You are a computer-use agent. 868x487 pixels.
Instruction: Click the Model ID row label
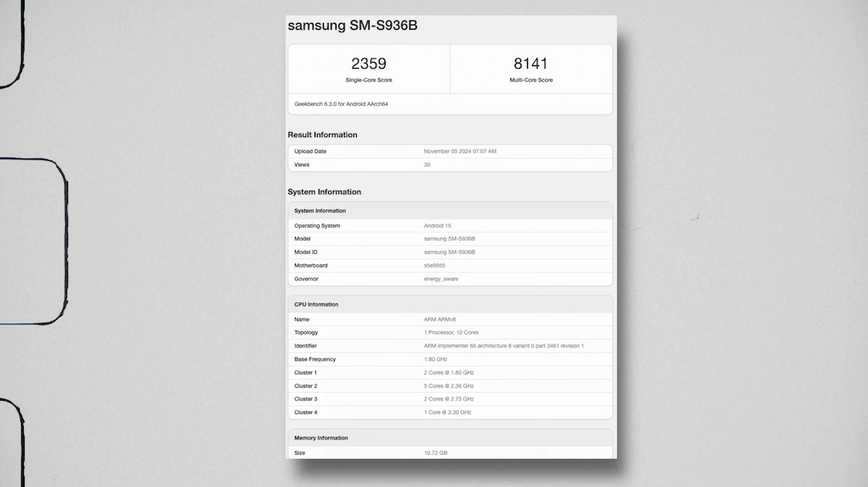[x=305, y=252]
